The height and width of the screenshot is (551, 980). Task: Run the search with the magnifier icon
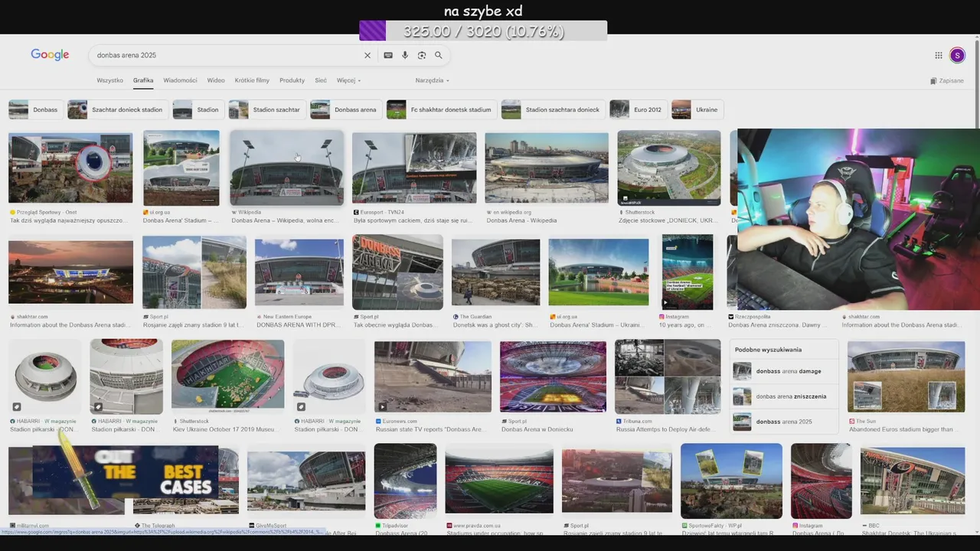[439, 55]
